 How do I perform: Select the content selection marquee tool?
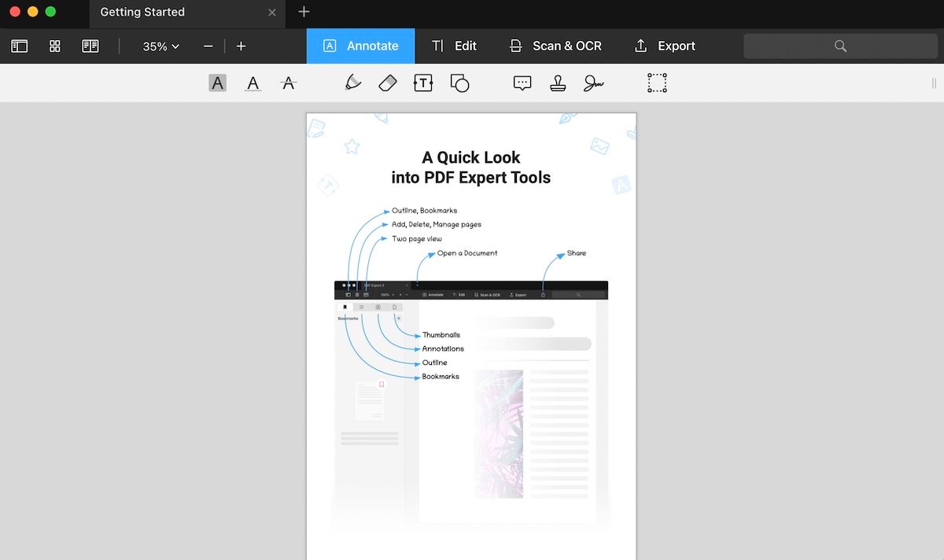click(x=658, y=83)
